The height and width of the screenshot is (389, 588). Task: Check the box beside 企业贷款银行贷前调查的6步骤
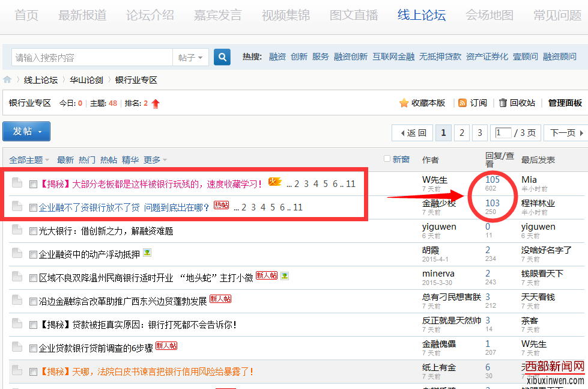34,348
